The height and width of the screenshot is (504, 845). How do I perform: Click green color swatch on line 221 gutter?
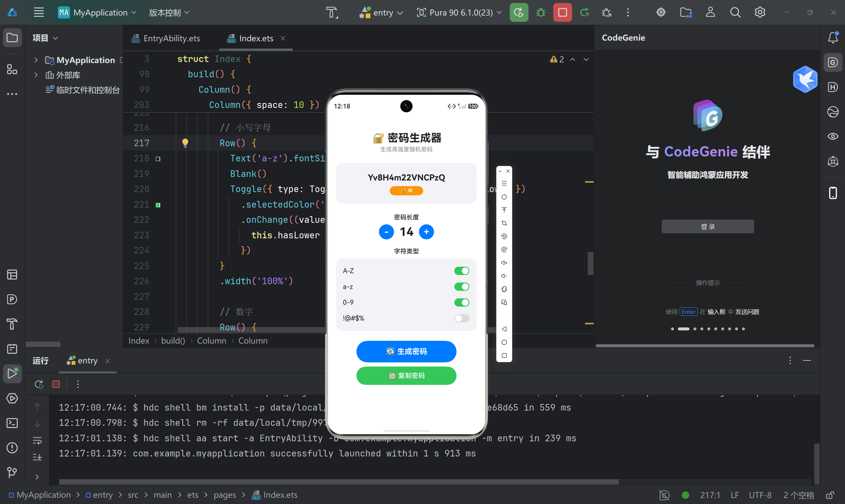pos(158,205)
